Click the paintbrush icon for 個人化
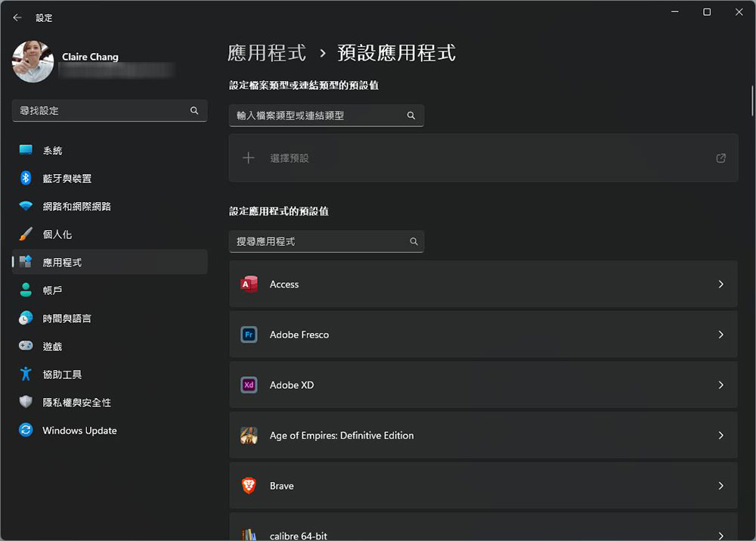The height and width of the screenshot is (541, 756). (x=26, y=234)
